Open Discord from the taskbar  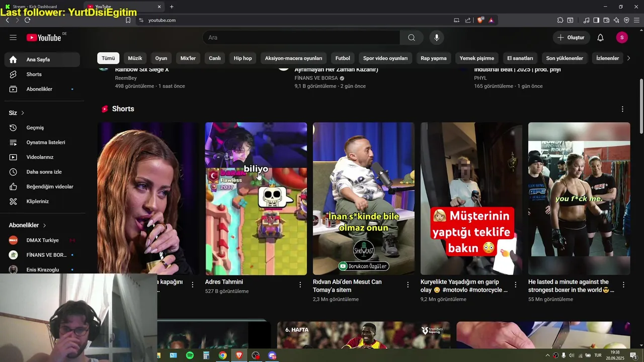click(x=272, y=355)
